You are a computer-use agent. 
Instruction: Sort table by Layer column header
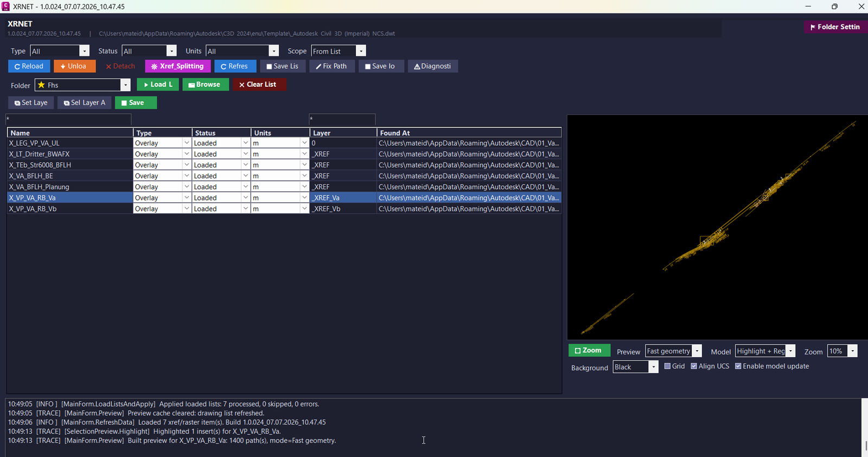coord(343,133)
